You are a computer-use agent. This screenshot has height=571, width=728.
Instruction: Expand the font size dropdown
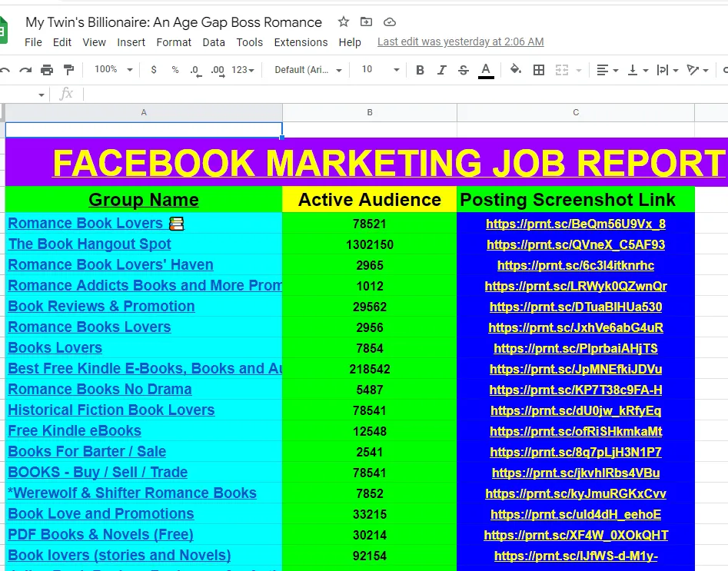[x=381, y=70]
